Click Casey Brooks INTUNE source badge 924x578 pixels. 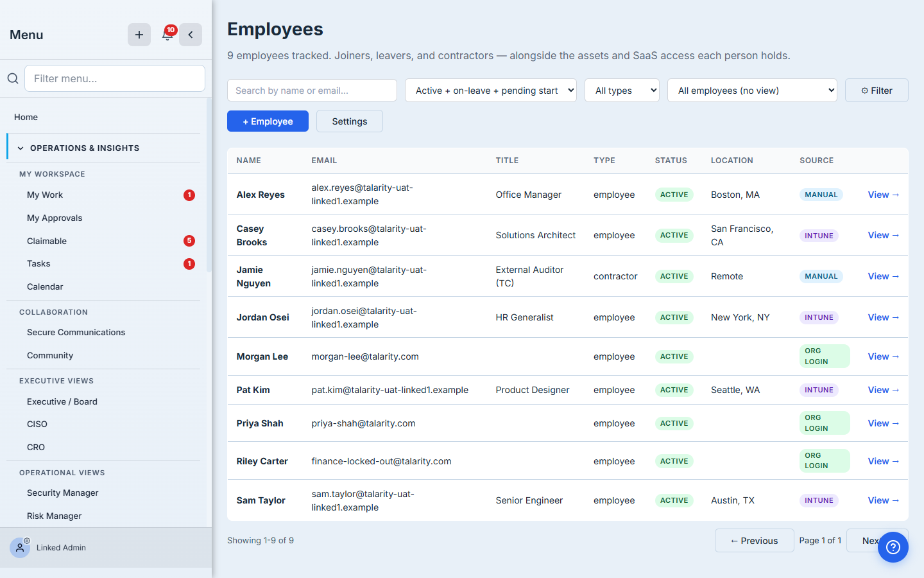(819, 236)
